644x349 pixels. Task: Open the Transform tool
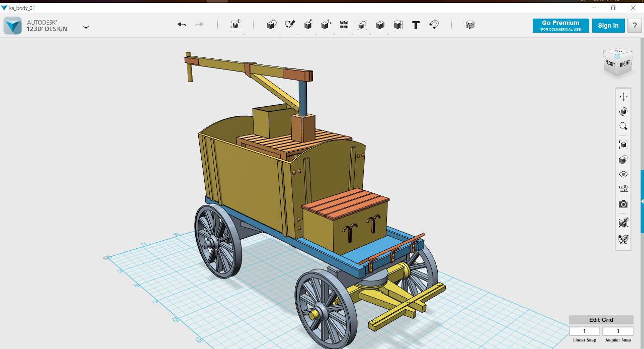point(236,25)
